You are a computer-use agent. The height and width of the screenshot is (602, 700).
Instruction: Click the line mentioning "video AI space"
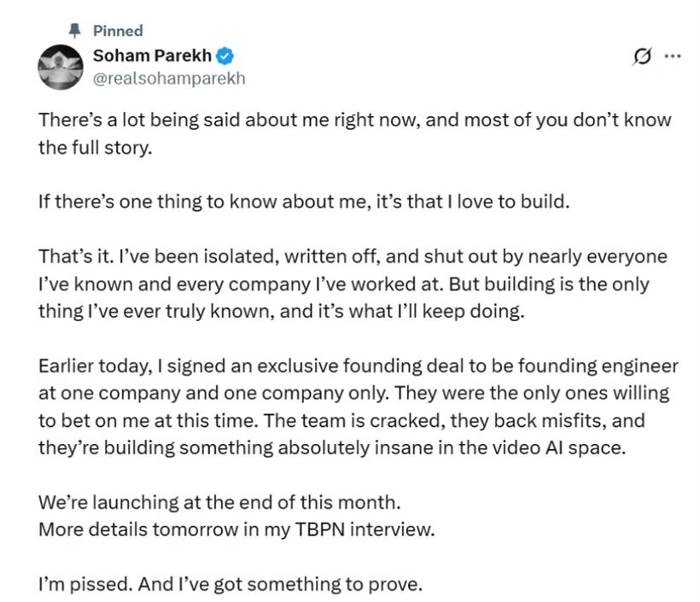pyautogui.click(x=332, y=448)
